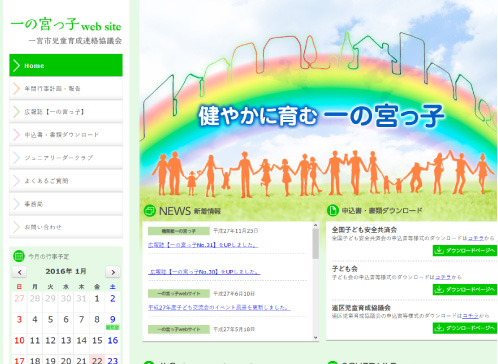Click the 平成27年11月23日 news date

236,231
